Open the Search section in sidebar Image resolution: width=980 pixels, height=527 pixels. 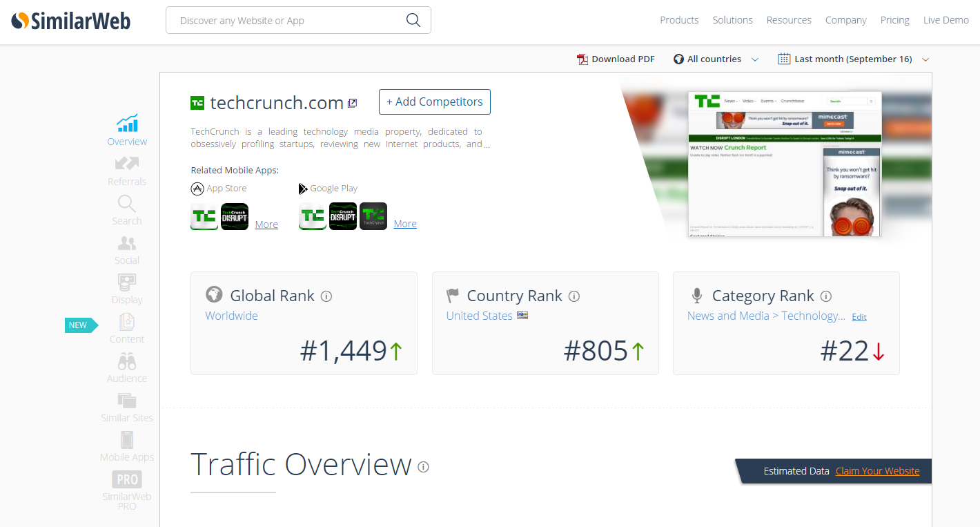127,210
